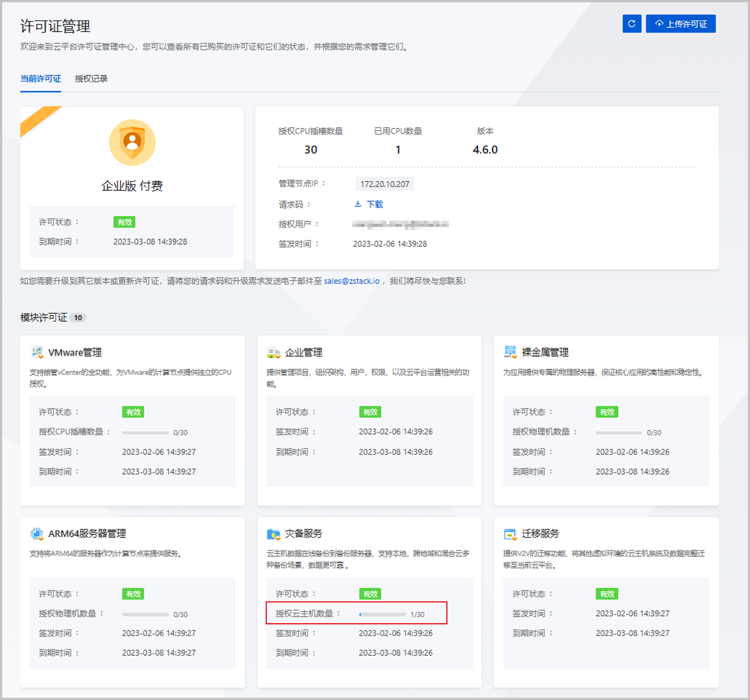The height and width of the screenshot is (700, 750).
Task: Click the refresh icon button
Action: click(x=632, y=24)
